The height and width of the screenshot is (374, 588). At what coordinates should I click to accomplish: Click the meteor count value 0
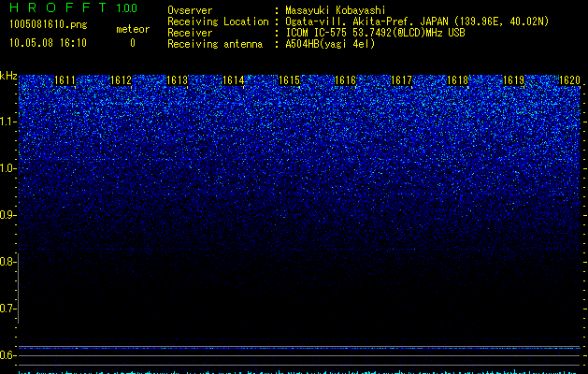[x=133, y=43]
